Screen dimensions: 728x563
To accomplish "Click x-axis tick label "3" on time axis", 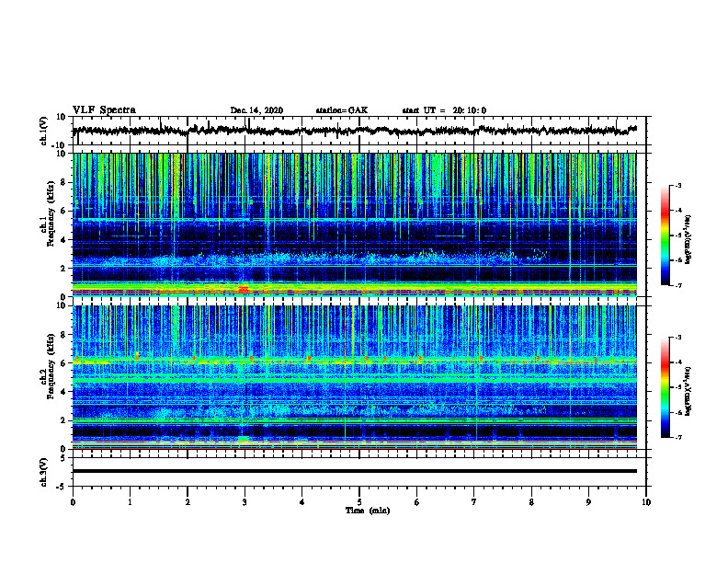I will coord(245,502).
